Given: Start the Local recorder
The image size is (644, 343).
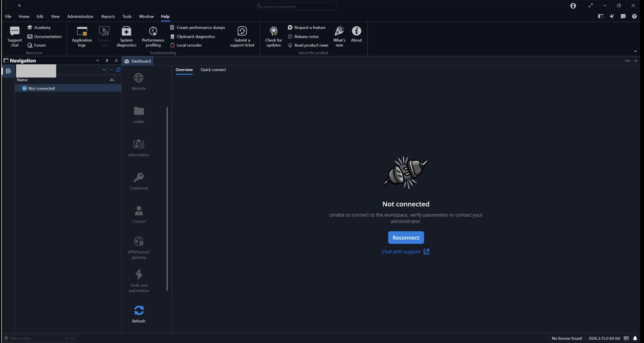Looking at the screenshot, I should pyautogui.click(x=186, y=45).
